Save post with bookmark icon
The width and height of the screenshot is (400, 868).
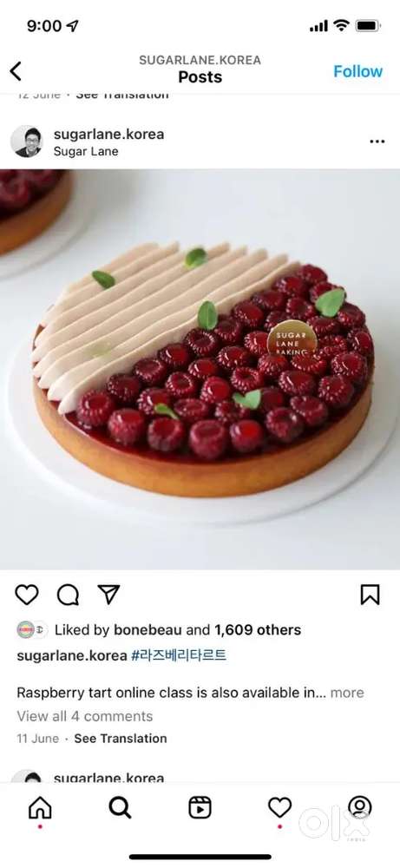370,595
